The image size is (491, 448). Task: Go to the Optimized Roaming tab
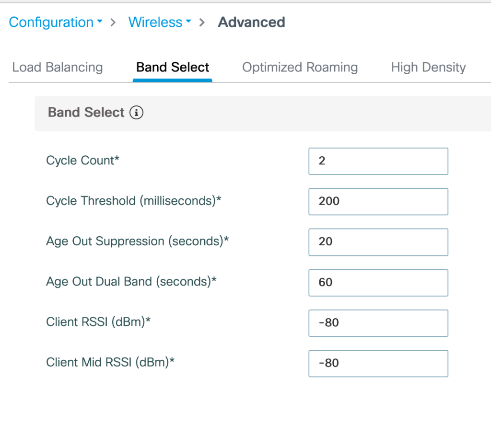(x=300, y=68)
